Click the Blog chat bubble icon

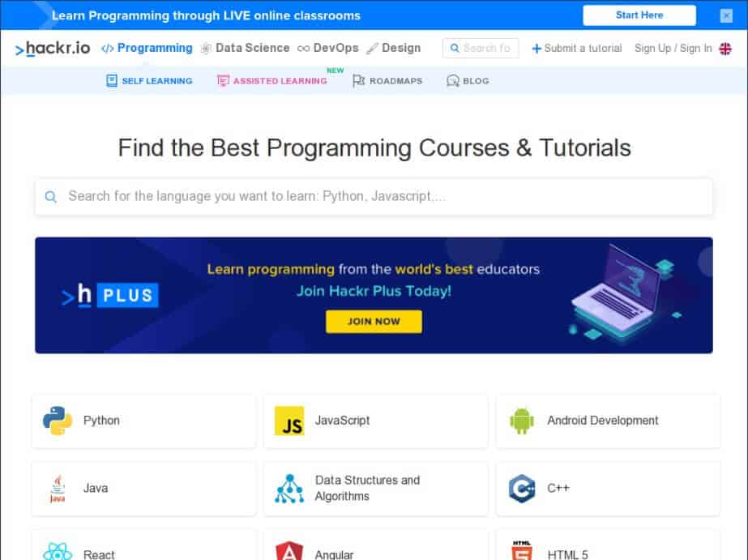click(453, 80)
